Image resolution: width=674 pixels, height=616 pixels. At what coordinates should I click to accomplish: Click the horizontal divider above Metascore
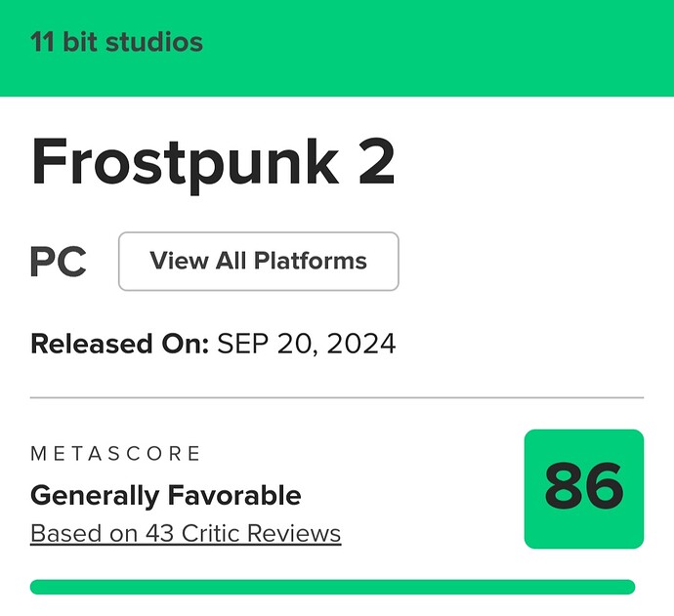coord(337,397)
